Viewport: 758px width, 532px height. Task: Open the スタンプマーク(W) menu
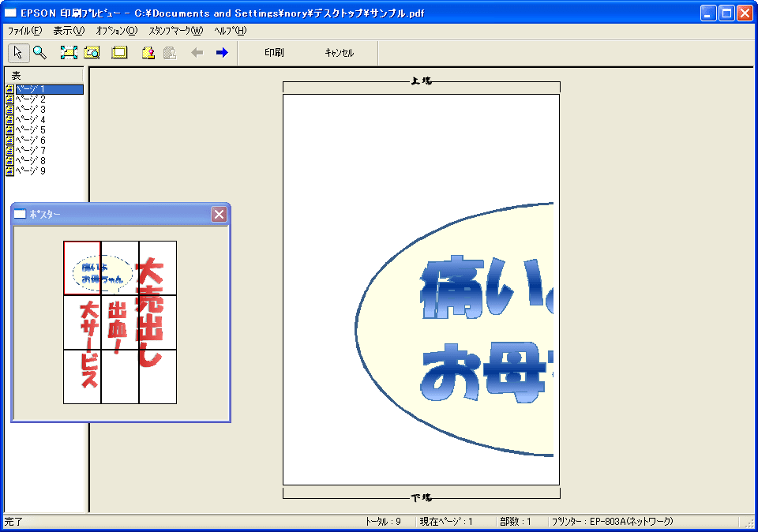[x=175, y=31]
